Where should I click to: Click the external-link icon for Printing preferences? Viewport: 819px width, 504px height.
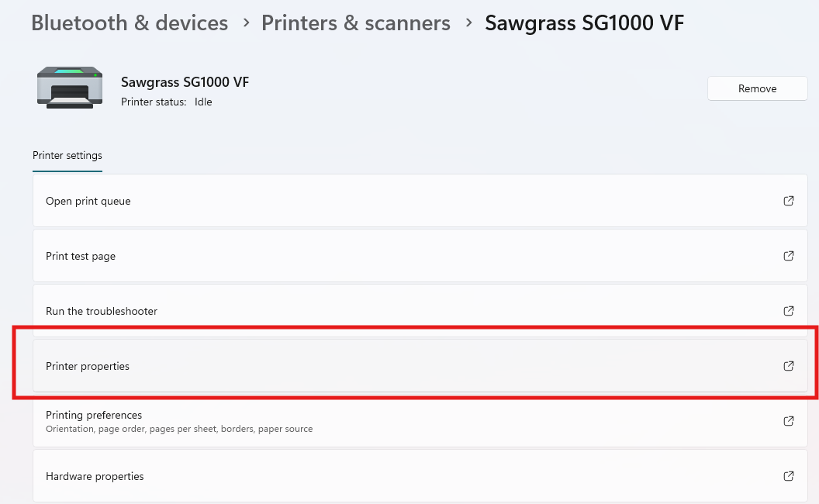coord(789,421)
